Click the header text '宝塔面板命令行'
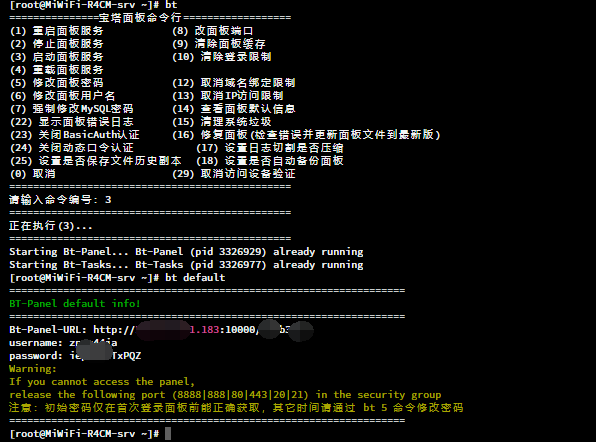 click(x=140, y=17)
